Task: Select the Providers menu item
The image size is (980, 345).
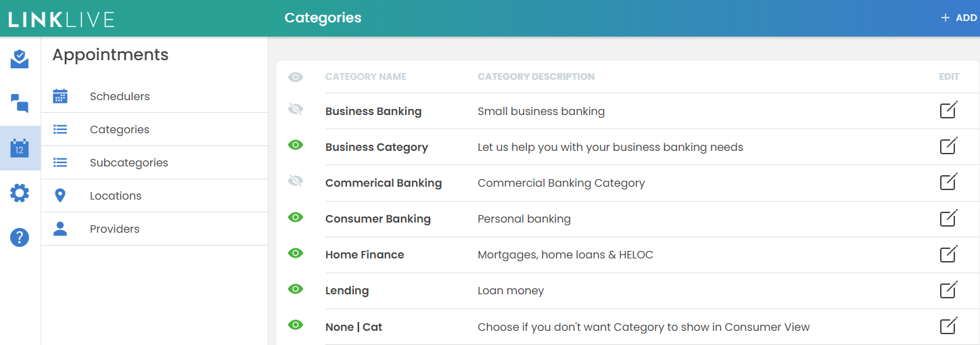Action: pyautogui.click(x=114, y=229)
